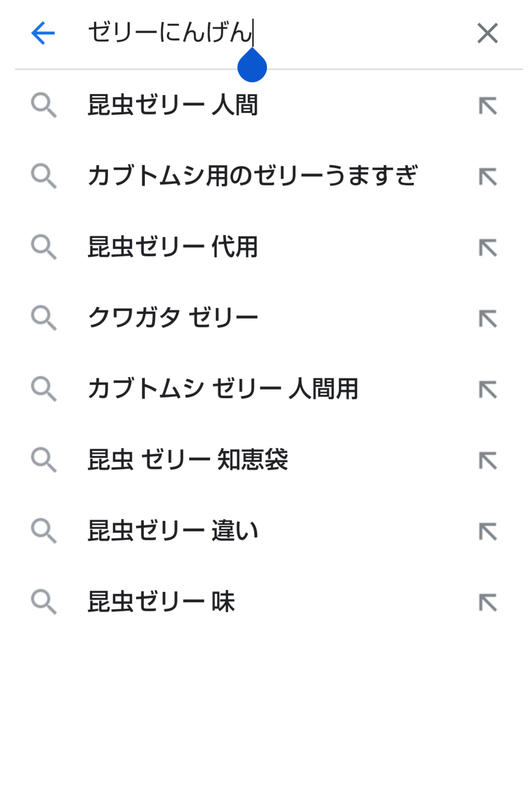Screen dimensions: 532x791
Task: Clear the search text with X
Action: coord(487,33)
